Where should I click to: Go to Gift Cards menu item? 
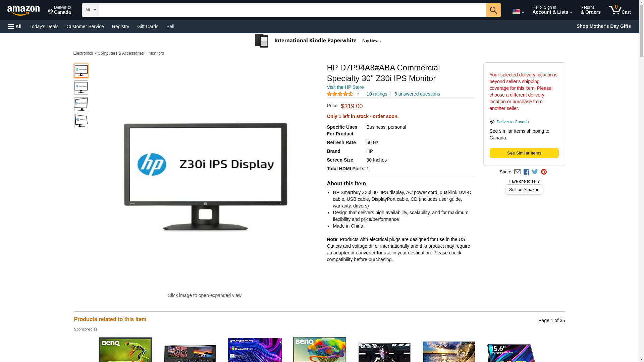pyautogui.click(x=148, y=26)
